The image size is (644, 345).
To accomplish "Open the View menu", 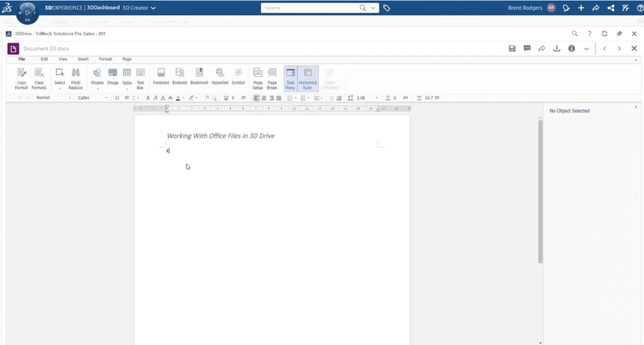I will pos(63,59).
